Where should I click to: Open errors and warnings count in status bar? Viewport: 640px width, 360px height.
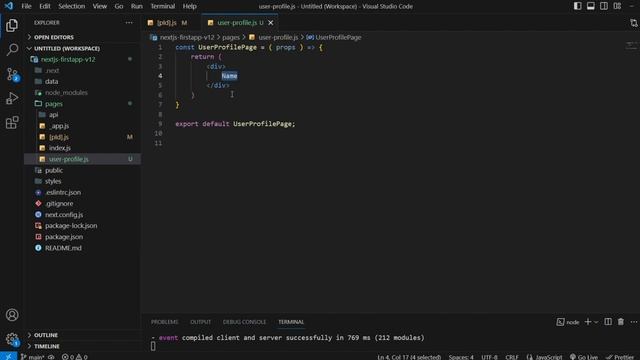tap(75, 357)
